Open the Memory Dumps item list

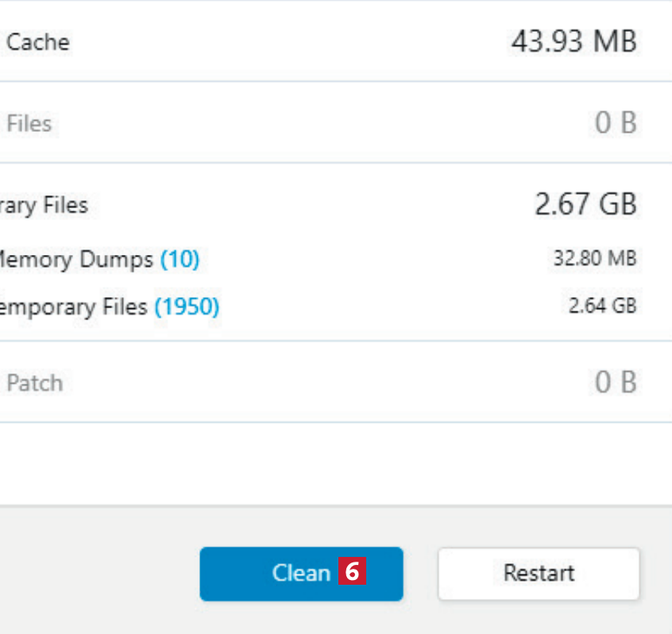[75, 260]
